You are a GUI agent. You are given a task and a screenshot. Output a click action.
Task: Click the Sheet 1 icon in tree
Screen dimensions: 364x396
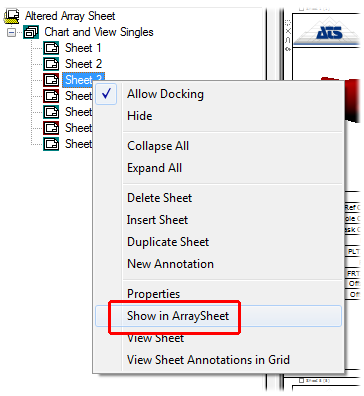point(51,48)
